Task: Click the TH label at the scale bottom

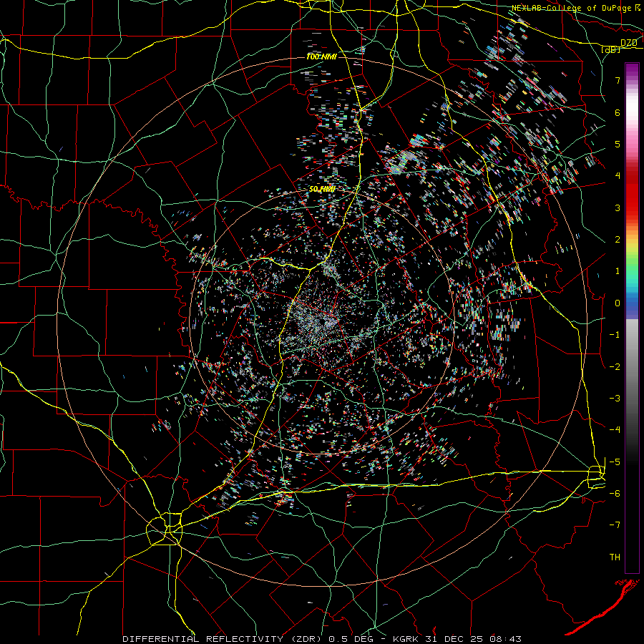Action: 615,557
